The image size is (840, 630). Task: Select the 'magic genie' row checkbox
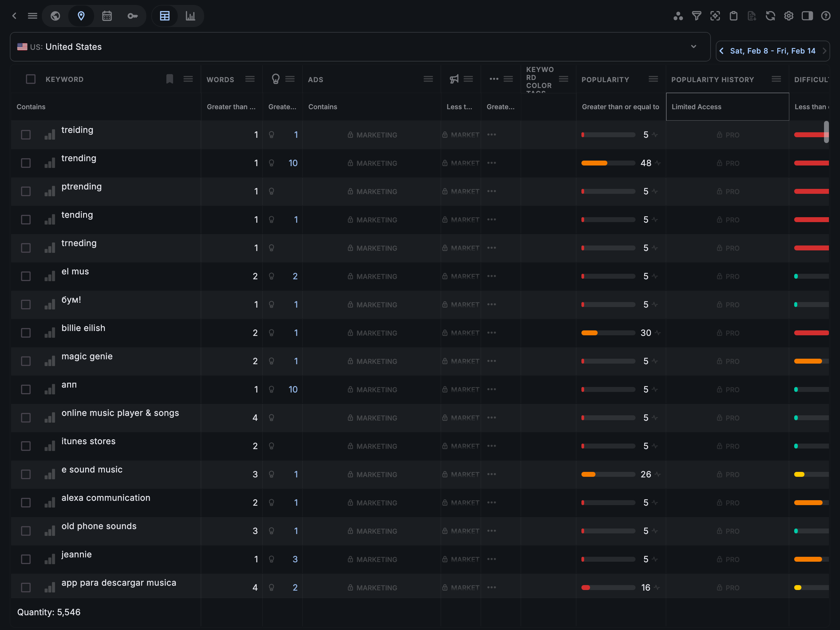tap(26, 361)
